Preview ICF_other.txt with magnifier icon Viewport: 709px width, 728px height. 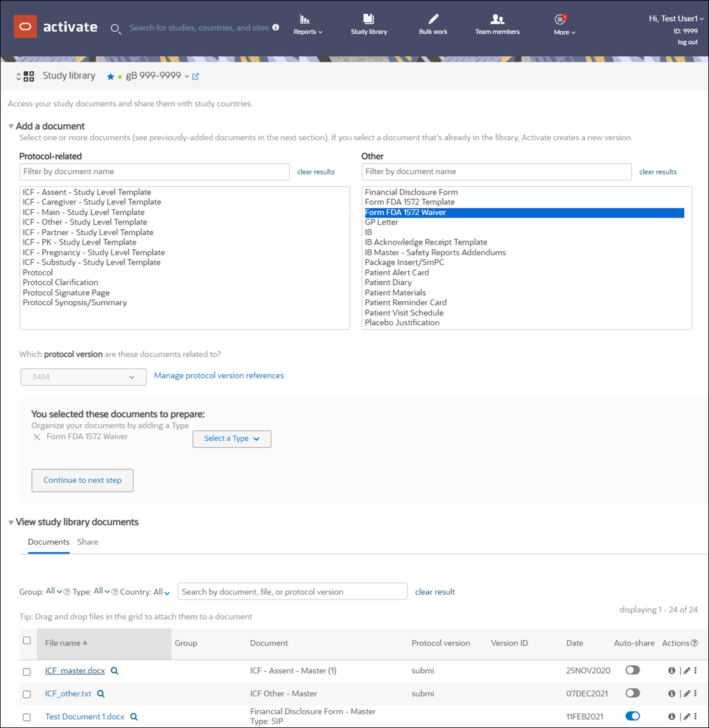pos(101,694)
